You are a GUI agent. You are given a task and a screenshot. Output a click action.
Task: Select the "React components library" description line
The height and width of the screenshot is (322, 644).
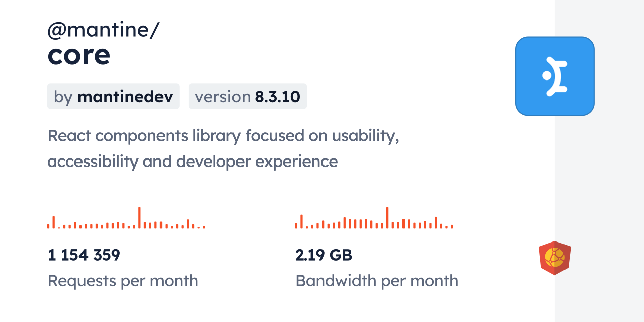pyautogui.click(x=223, y=136)
